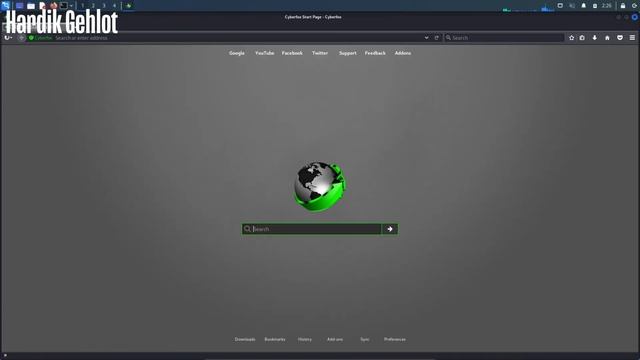Open the Feedback link on start page
Screen dimensions: 640x360
[375, 53]
